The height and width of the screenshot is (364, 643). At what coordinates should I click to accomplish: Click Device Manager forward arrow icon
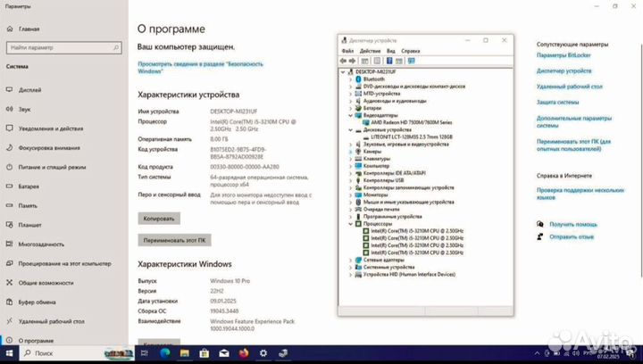352,61
